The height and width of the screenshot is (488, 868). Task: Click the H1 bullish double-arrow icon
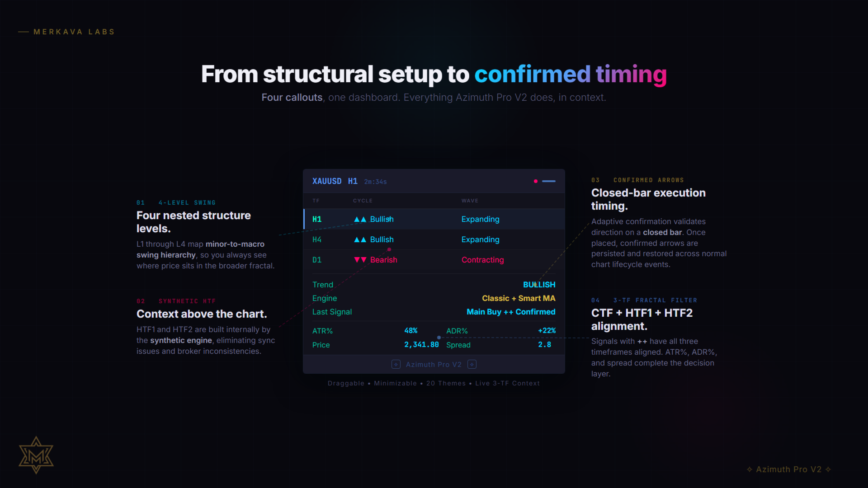(360, 220)
